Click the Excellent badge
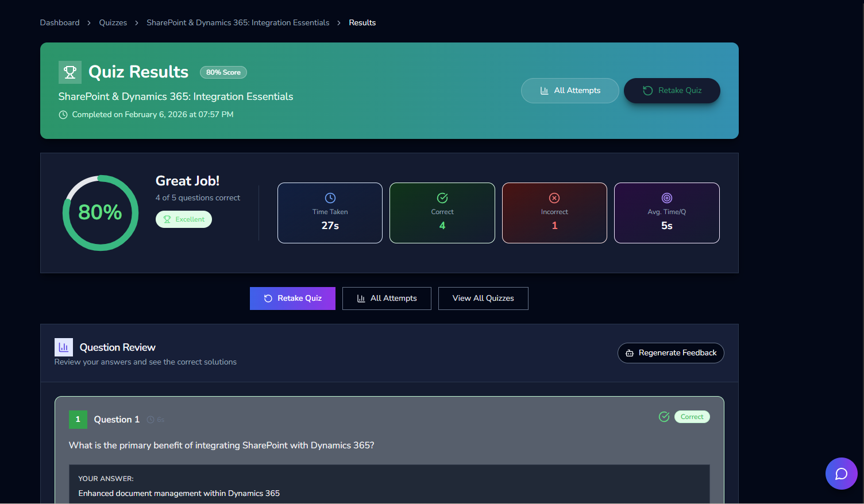The height and width of the screenshot is (504, 864). tap(184, 219)
